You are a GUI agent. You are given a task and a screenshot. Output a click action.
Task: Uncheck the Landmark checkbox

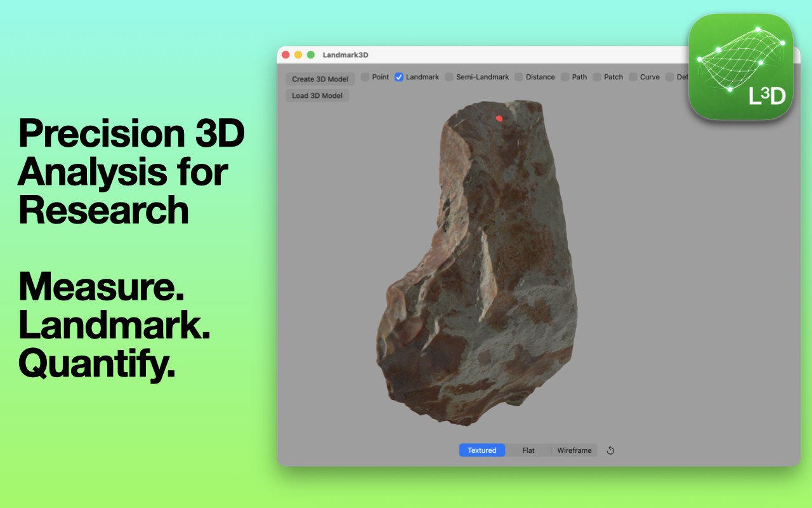(399, 77)
